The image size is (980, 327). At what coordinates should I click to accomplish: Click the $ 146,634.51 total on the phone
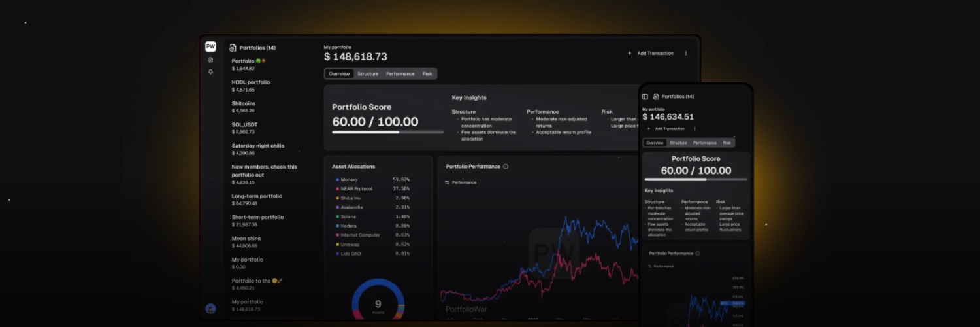coord(668,117)
